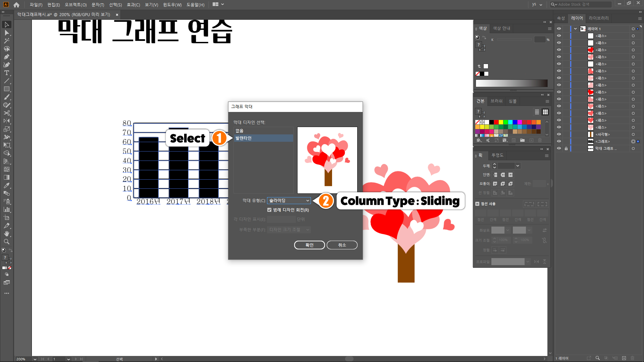Image resolution: width=644 pixels, height=362 pixels.
Task: Open the 막대 유형 dropdown
Action: 289,200
